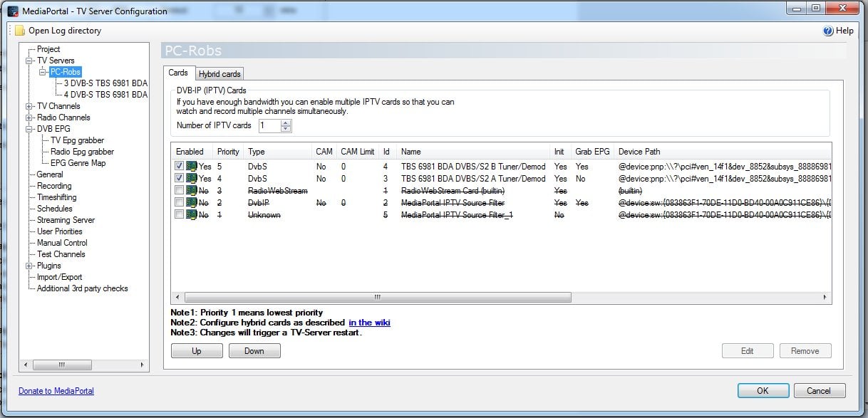This screenshot has height=418, width=868.
Task: Open the Log directory from the toolbar
Action: [58, 31]
